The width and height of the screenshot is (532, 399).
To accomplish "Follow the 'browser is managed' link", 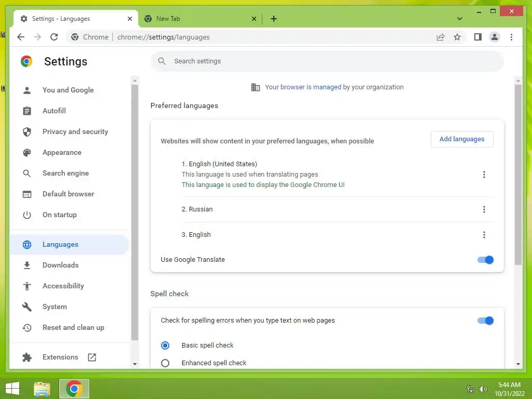I will pyautogui.click(x=311, y=87).
